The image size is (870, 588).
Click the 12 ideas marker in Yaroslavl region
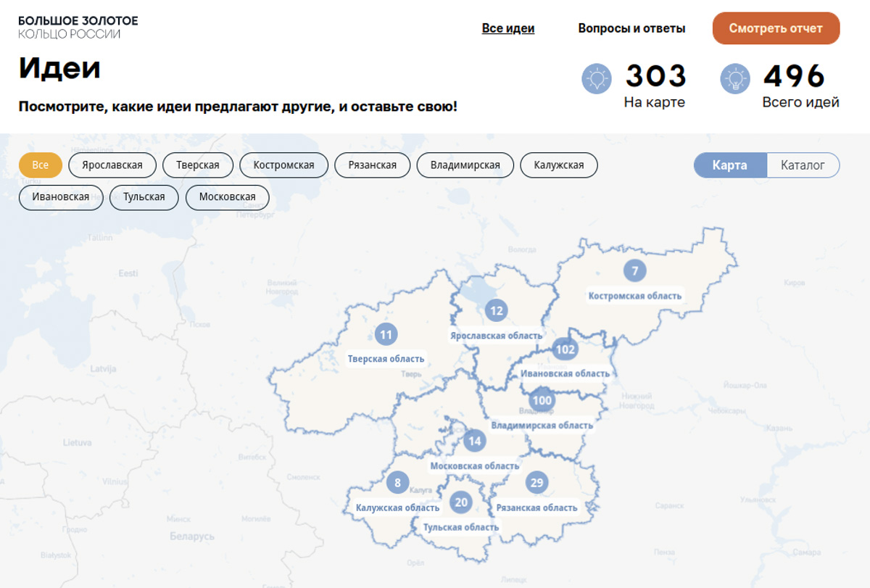pyautogui.click(x=496, y=311)
